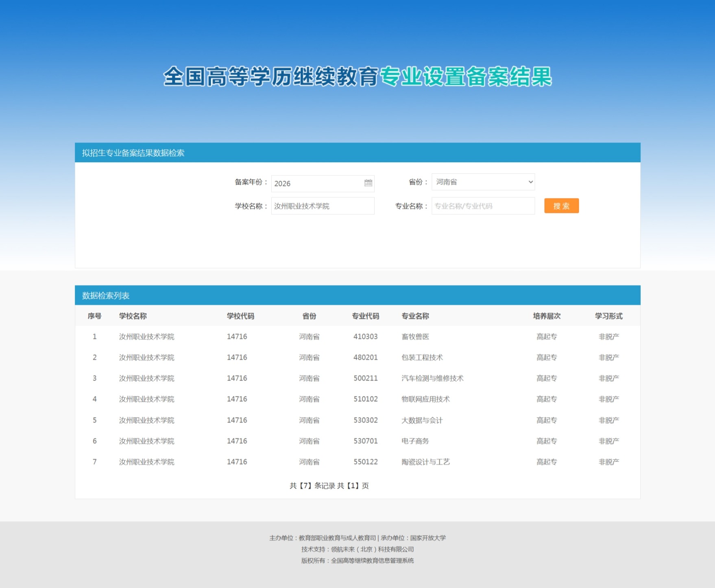Select the 陶瓷设计与工艺 major row
Image resolution: width=715 pixels, height=588 pixels.
pos(357,462)
